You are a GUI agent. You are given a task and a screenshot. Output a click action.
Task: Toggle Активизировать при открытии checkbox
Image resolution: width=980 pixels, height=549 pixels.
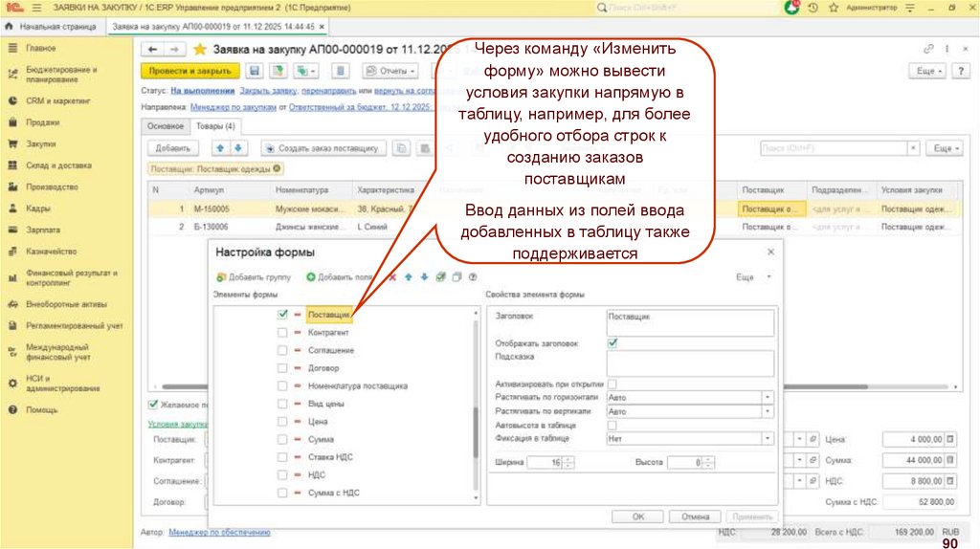pos(612,384)
